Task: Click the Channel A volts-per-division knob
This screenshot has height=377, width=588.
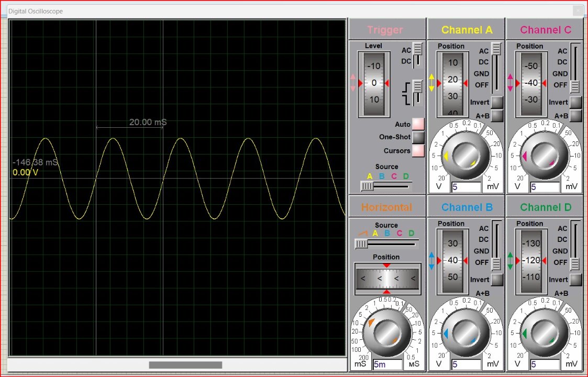Action: coord(466,156)
